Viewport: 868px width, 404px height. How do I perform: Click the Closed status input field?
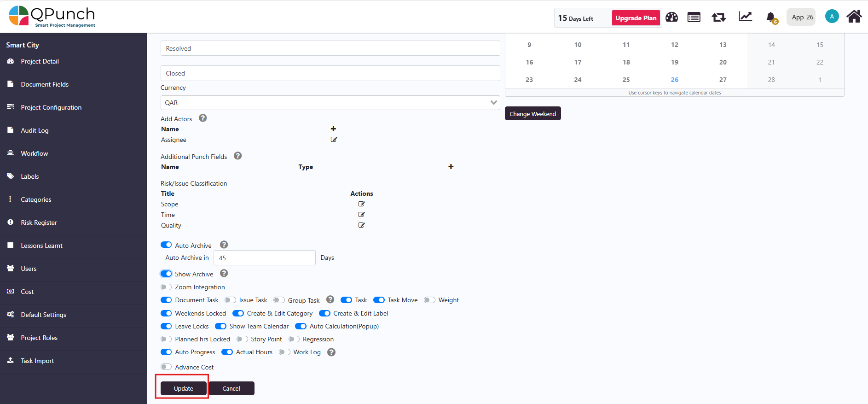pyautogui.click(x=330, y=73)
